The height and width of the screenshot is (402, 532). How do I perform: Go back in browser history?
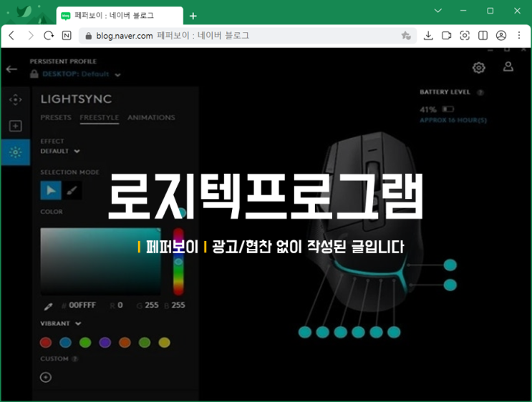pos(11,36)
